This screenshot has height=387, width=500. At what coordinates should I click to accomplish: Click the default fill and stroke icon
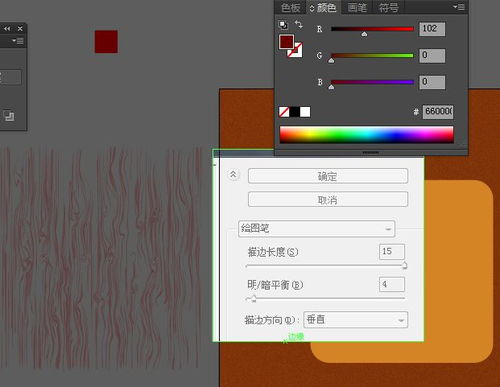click(283, 25)
